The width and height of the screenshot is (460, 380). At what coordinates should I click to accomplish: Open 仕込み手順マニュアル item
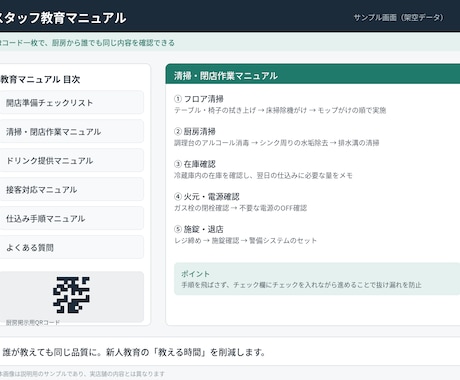click(x=71, y=219)
